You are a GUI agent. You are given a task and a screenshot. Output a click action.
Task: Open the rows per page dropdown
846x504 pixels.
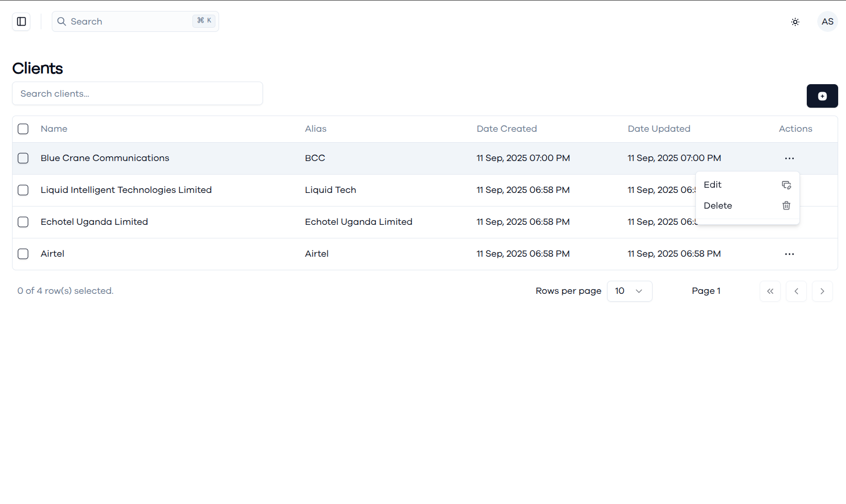[x=630, y=291]
